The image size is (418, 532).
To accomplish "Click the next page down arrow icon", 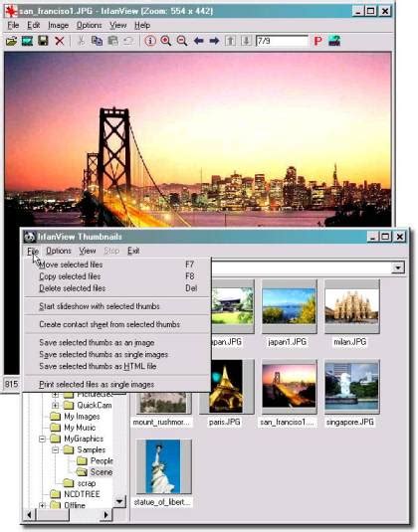I will pyautogui.click(x=246, y=42).
